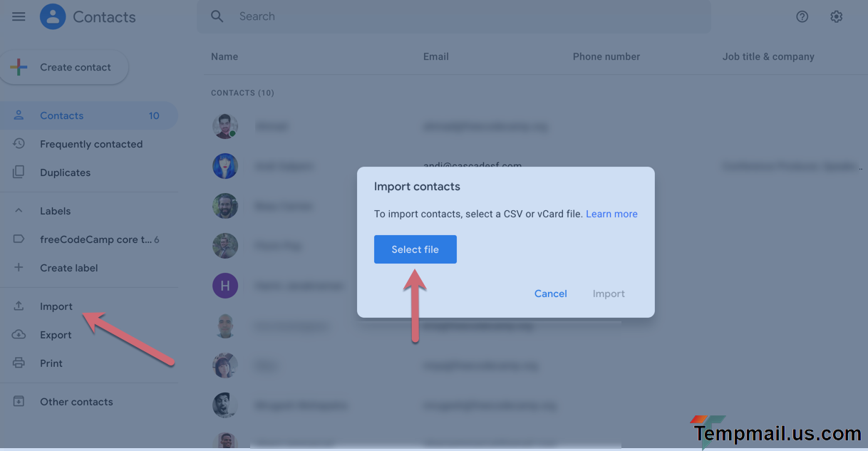
Task: Open the hamburger main menu
Action: click(19, 16)
